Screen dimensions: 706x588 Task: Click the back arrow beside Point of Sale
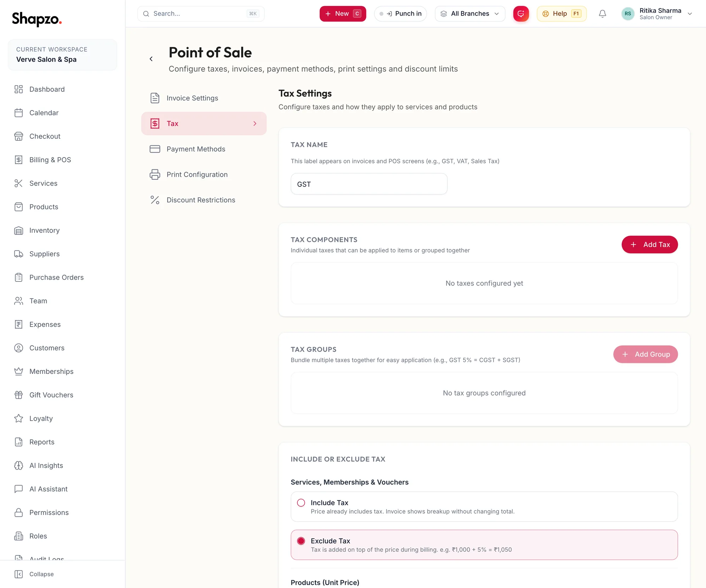click(x=151, y=59)
